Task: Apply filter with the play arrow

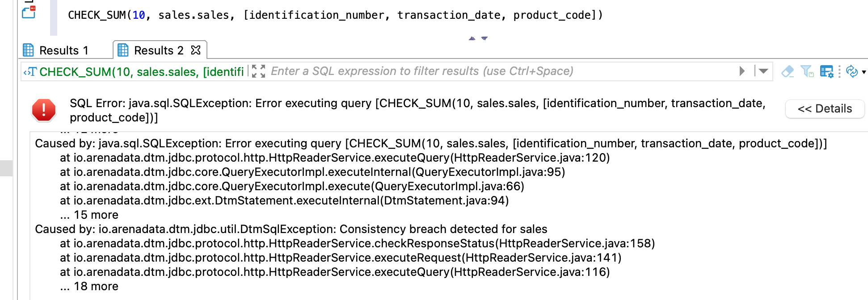Action: (742, 71)
